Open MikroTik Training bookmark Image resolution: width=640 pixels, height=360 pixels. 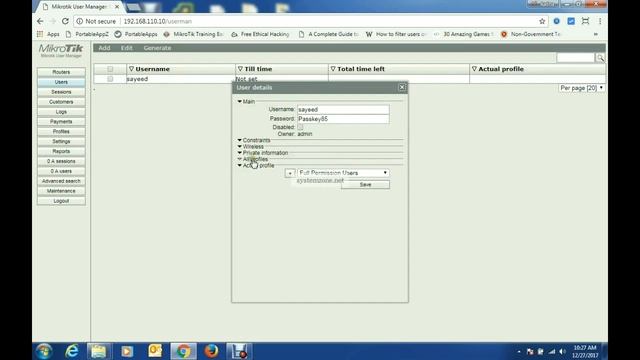coord(193,34)
